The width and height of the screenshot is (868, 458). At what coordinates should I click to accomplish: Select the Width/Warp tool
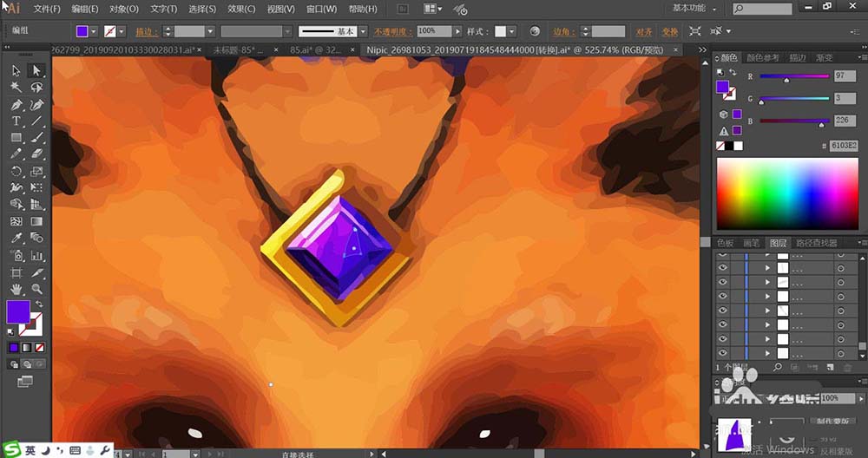point(16,188)
